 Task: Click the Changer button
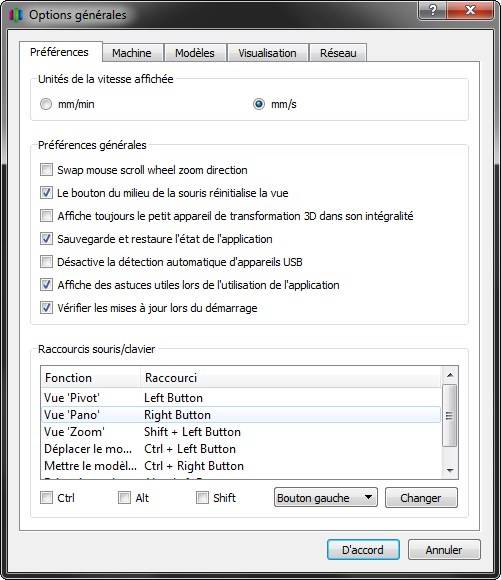click(421, 498)
